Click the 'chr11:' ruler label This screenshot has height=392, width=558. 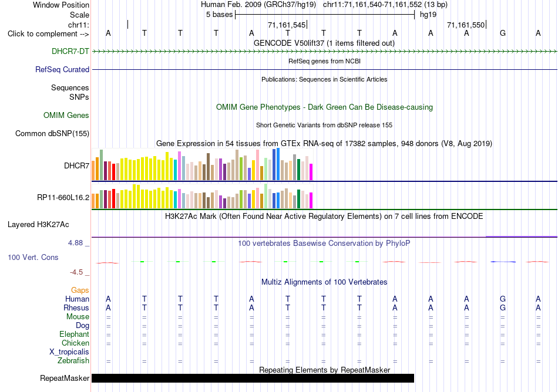click(x=79, y=25)
